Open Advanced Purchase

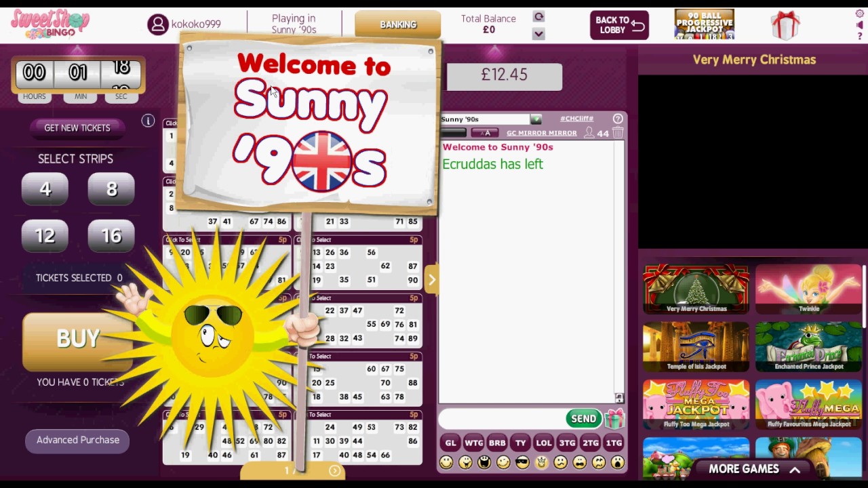pyautogui.click(x=78, y=440)
